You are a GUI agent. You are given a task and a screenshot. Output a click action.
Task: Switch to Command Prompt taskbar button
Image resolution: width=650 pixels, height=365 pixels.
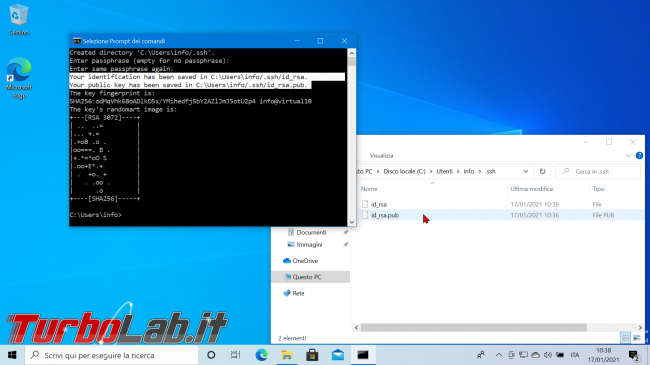click(363, 355)
